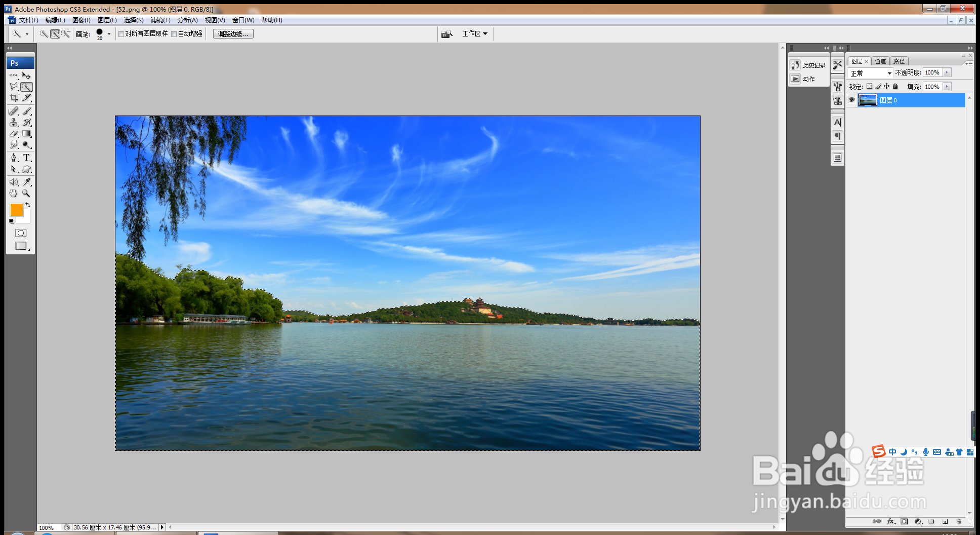
Task: Open the 文件(F) menu
Action: tap(29, 20)
